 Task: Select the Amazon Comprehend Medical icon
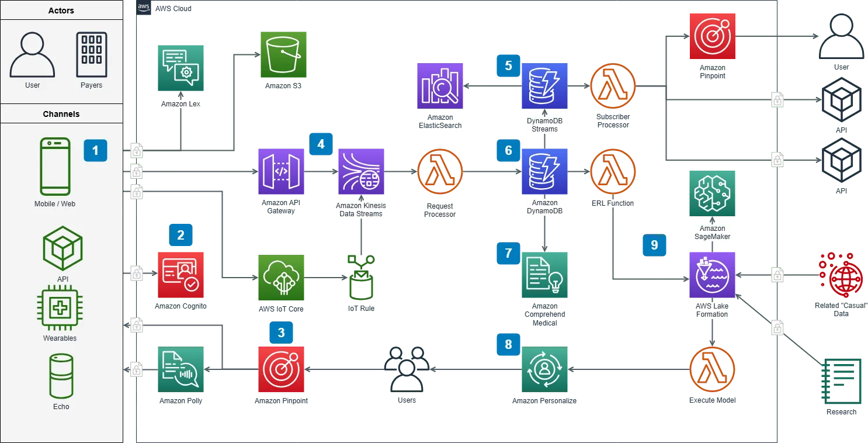pyautogui.click(x=544, y=275)
